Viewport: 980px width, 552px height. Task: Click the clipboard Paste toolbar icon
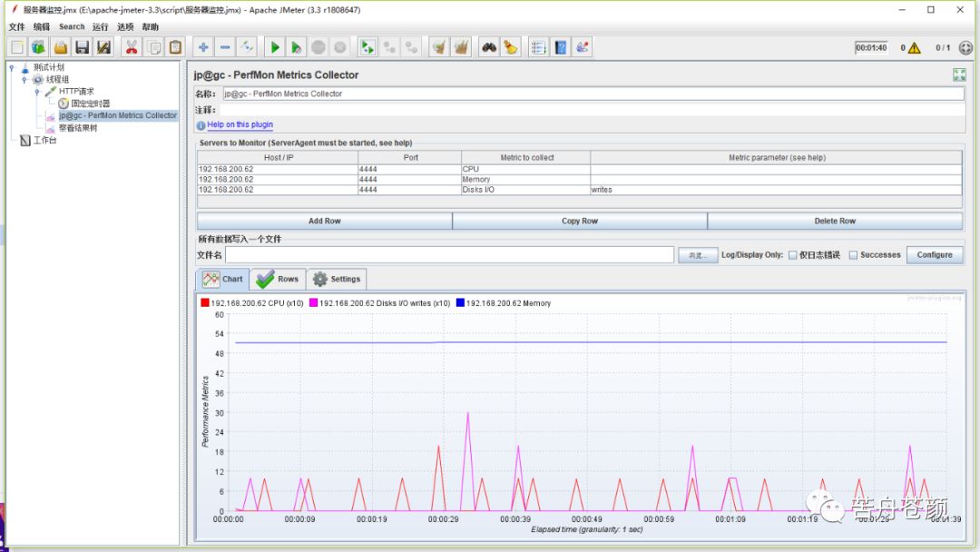pyautogui.click(x=176, y=47)
